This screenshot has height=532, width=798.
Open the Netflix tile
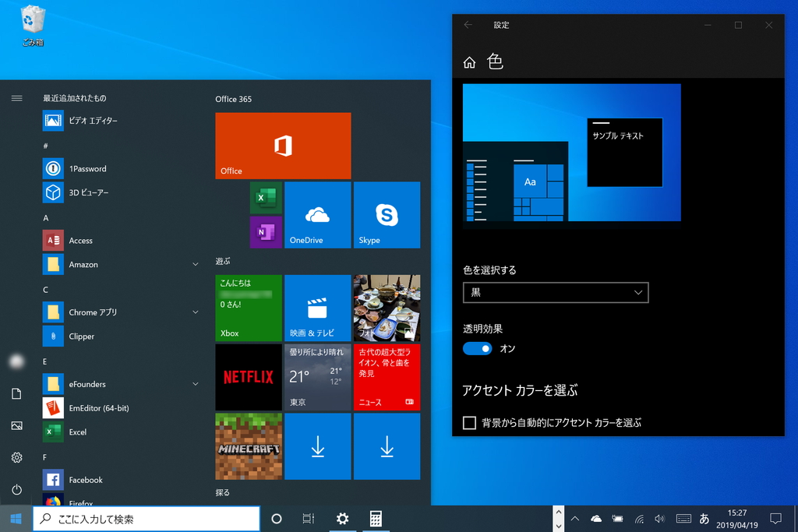click(x=249, y=377)
